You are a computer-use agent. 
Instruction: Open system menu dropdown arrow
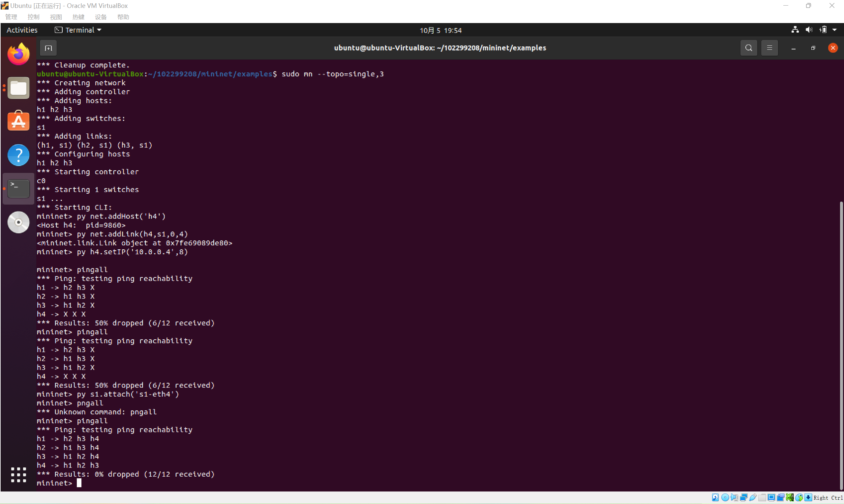[x=834, y=30]
